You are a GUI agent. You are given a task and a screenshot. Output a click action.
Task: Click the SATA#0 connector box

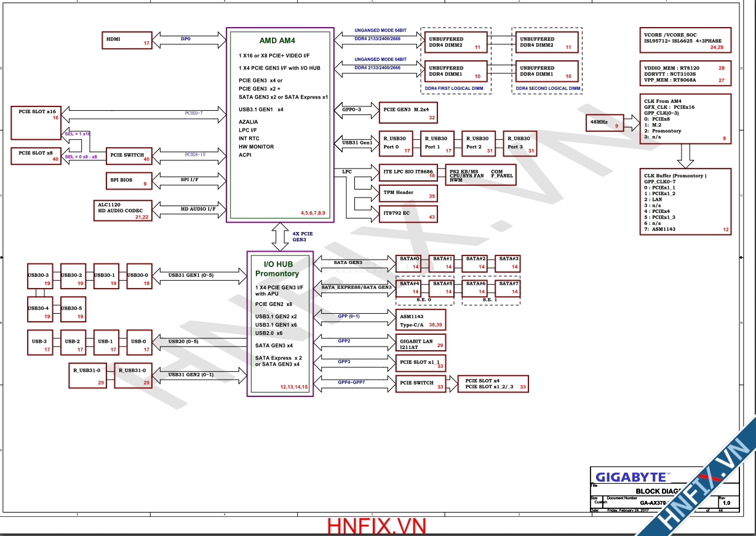coord(409,263)
